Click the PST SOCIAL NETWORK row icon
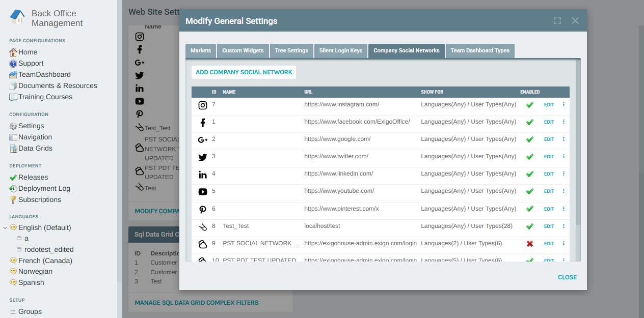This screenshot has width=644, height=318. (x=203, y=244)
